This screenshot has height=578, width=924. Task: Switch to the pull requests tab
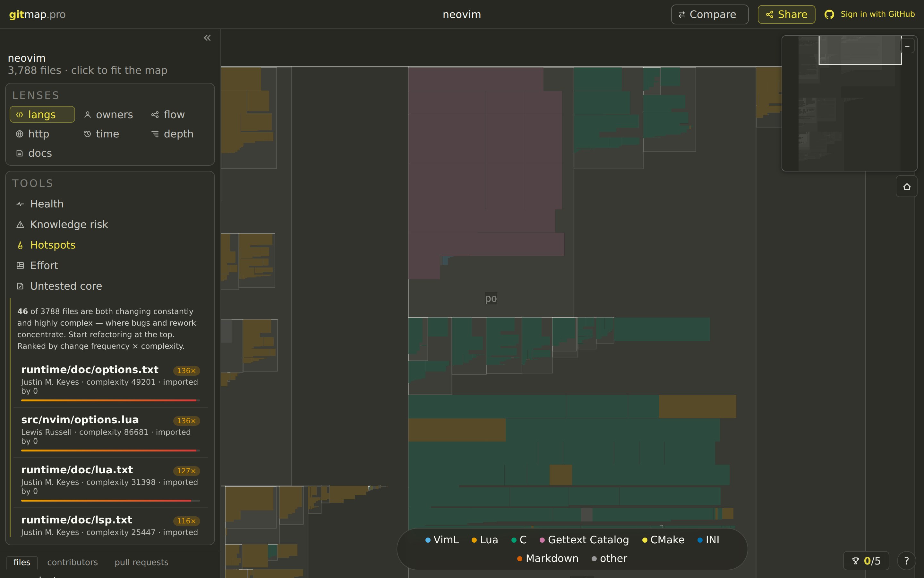pyautogui.click(x=141, y=562)
